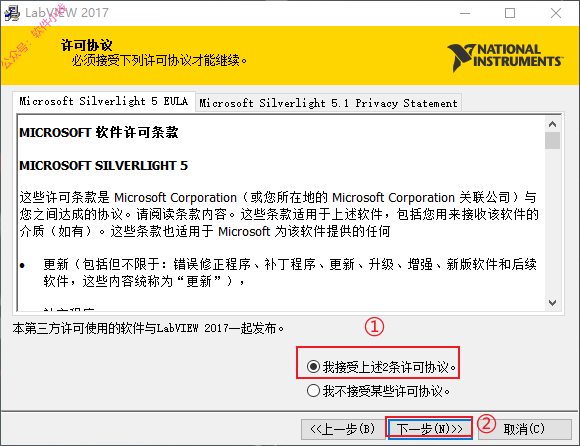580x446 pixels.
Task: Open Microsoft Silverlight 5 EULA tab
Action: click(x=104, y=101)
